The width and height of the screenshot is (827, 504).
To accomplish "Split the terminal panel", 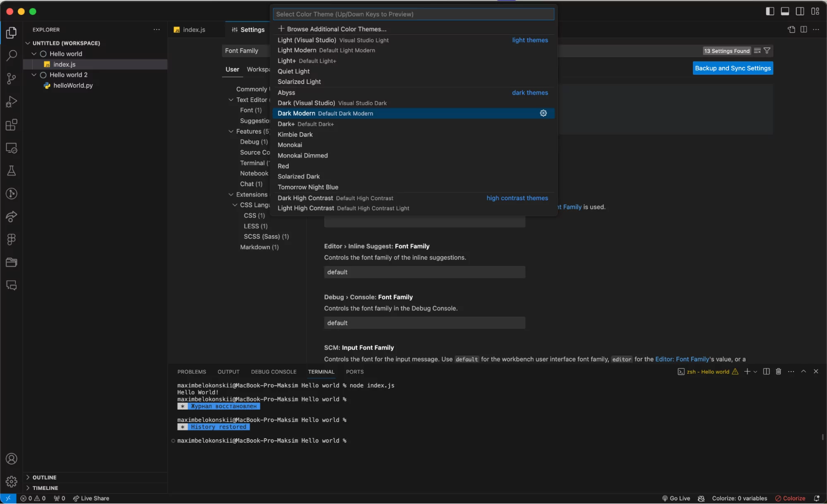I will (x=766, y=372).
